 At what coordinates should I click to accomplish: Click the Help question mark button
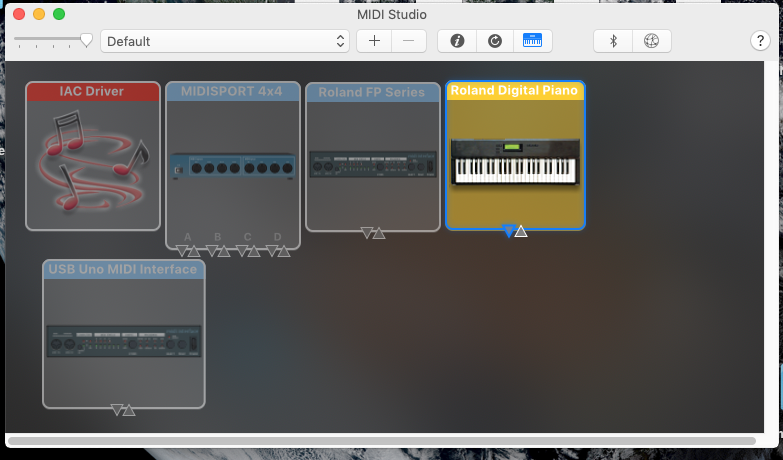click(760, 40)
